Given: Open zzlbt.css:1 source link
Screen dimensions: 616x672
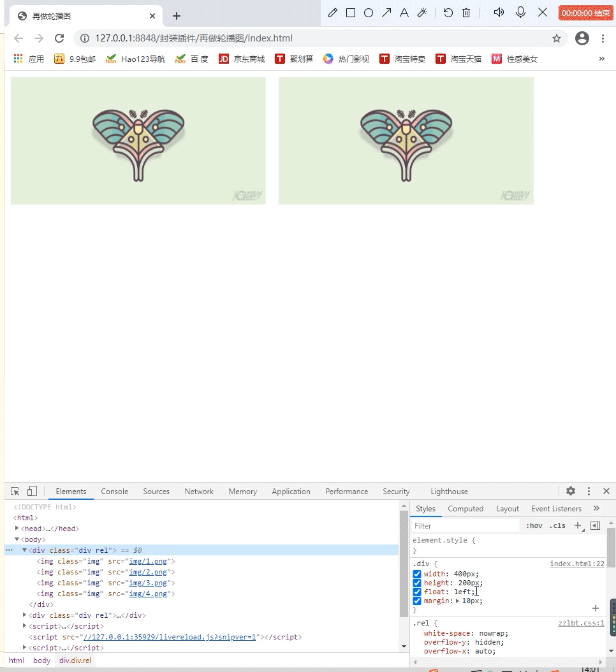Looking at the screenshot, I should point(582,623).
